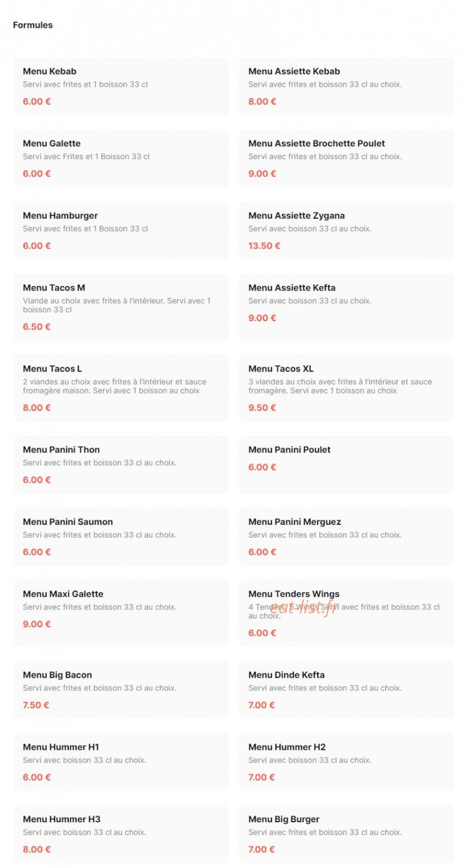Select Menu Tenders Wings card
This screenshot has height=868, width=464.
coord(347,613)
